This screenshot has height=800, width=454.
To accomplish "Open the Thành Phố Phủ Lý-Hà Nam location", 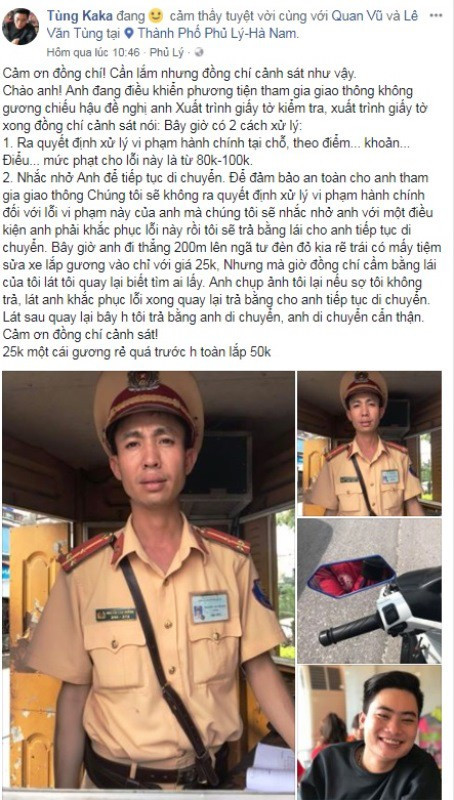I will [x=218, y=34].
